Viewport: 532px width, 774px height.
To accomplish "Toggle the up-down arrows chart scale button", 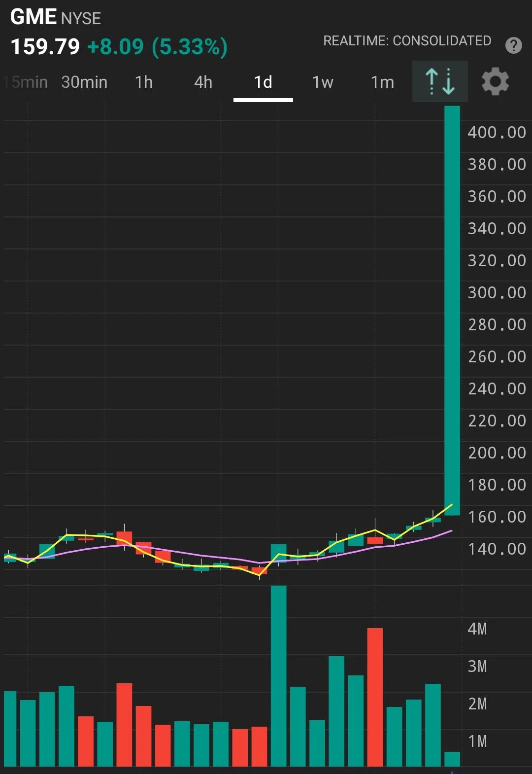I will 440,81.
